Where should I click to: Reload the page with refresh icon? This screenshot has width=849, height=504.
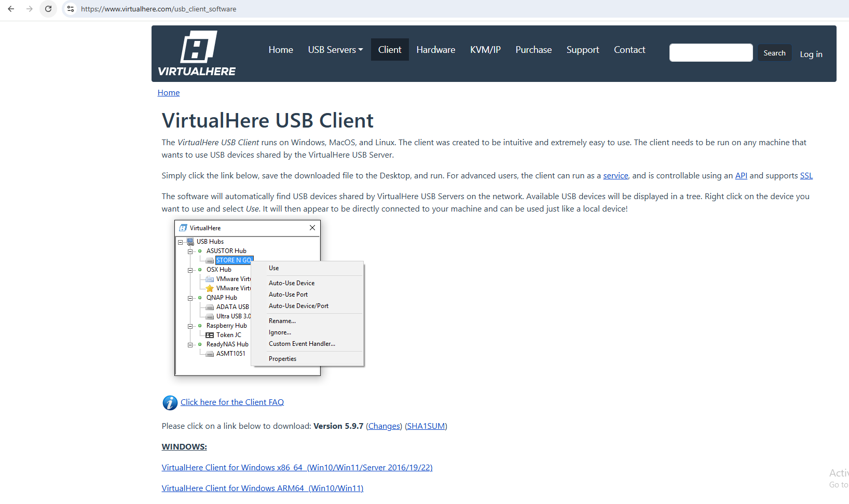coord(48,9)
